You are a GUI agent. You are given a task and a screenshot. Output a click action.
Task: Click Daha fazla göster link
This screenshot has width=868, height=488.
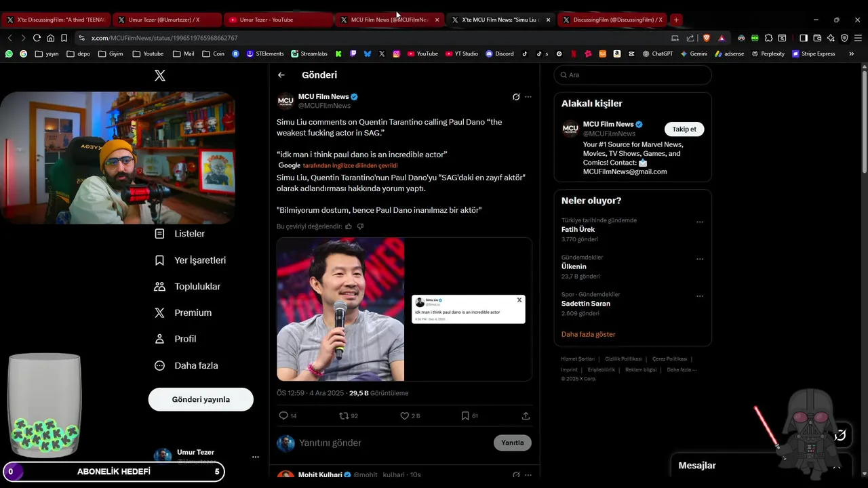pos(588,334)
